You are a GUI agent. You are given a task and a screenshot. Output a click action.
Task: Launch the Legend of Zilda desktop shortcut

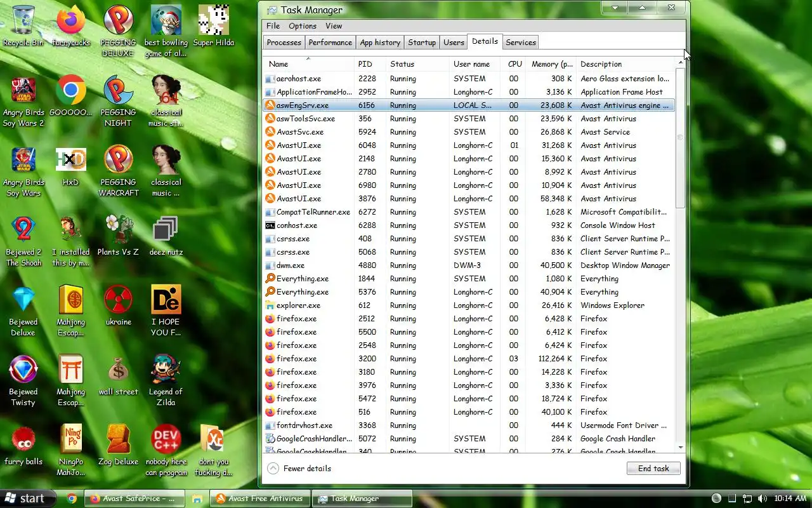coord(166,380)
